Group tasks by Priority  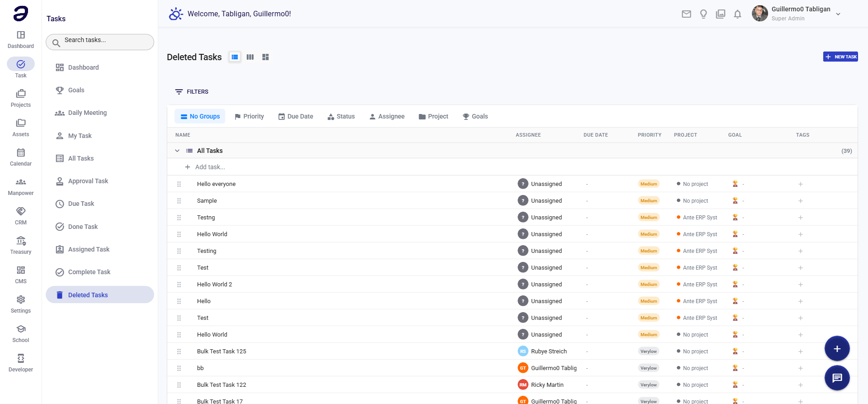[249, 116]
